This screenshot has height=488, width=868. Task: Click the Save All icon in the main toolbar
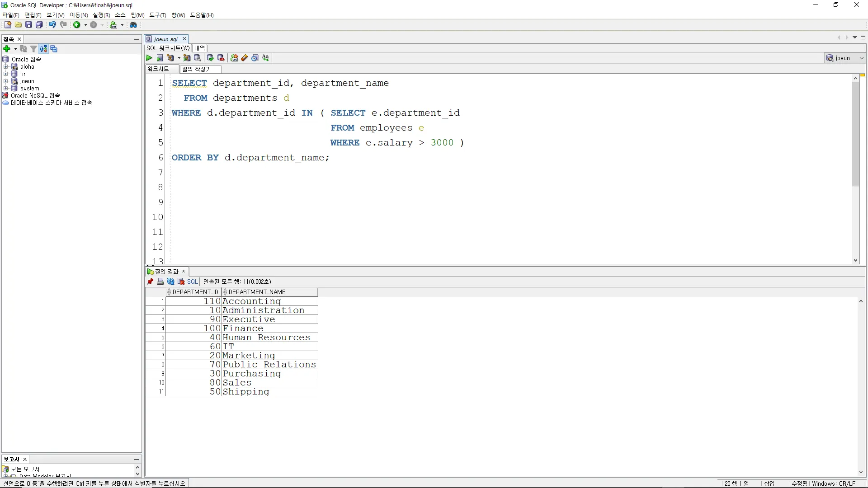(39, 25)
